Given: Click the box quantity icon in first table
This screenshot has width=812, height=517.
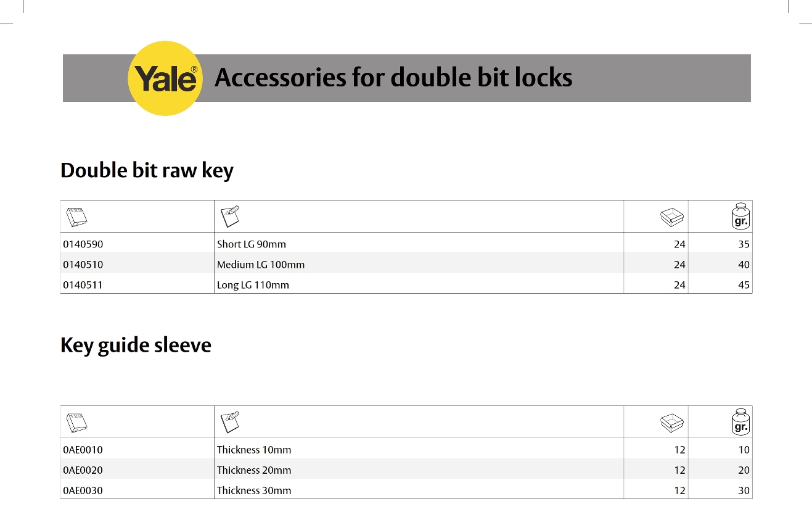Looking at the screenshot, I should point(672,216).
